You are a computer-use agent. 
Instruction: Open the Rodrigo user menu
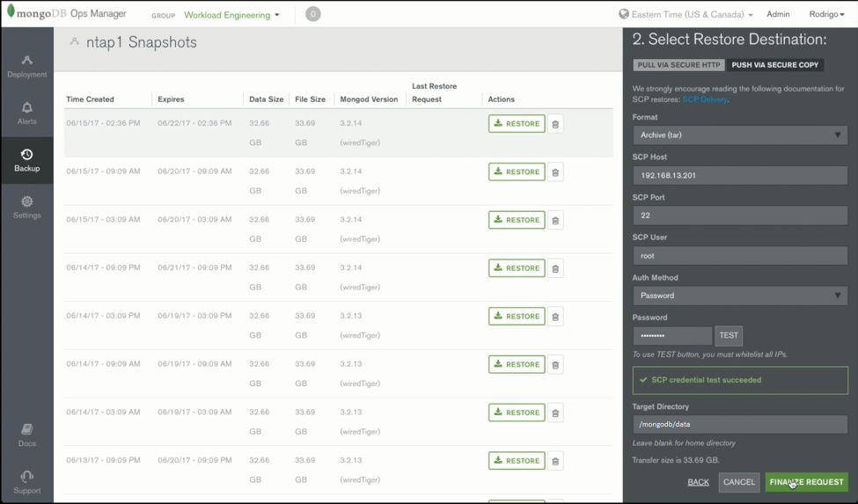[x=826, y=15]
